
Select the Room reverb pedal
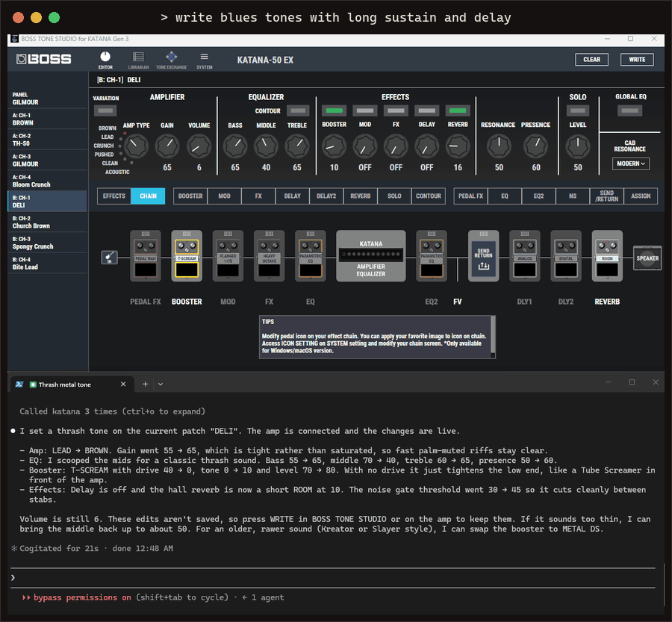(607, 256)
